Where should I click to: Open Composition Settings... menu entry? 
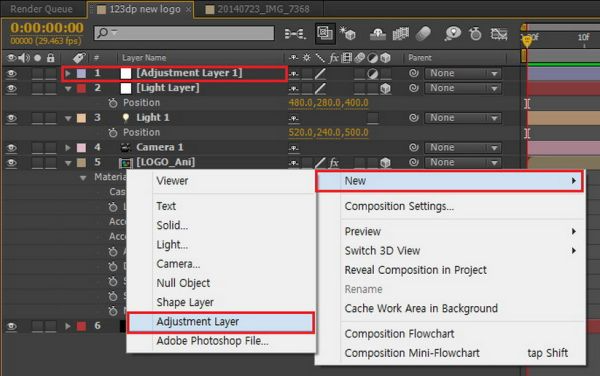399,206
